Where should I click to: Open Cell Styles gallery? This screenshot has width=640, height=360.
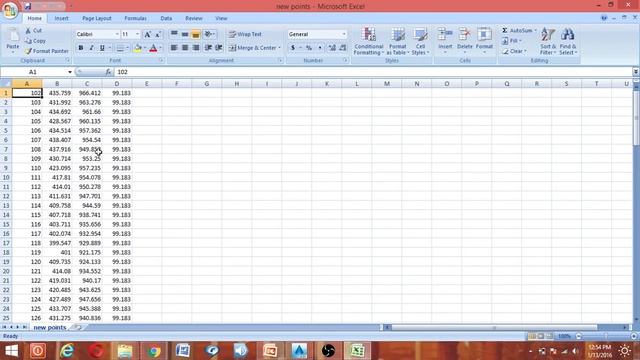pos(420,41)
